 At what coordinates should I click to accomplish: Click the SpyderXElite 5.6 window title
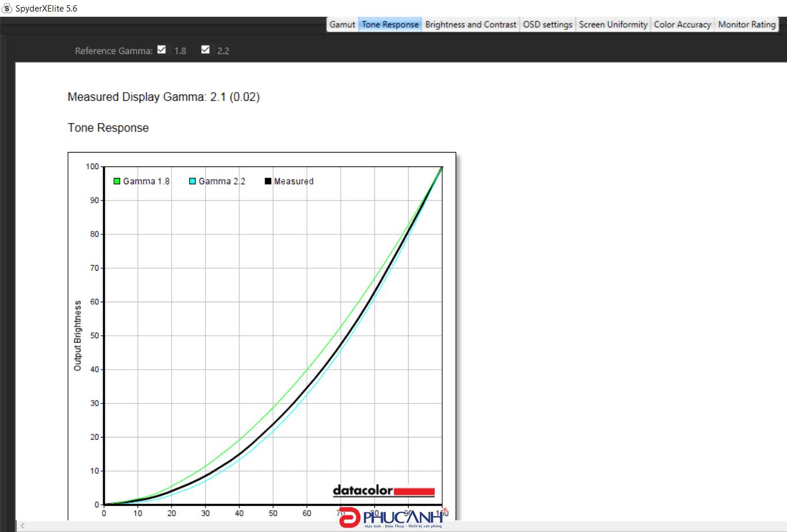coord(46,9)
